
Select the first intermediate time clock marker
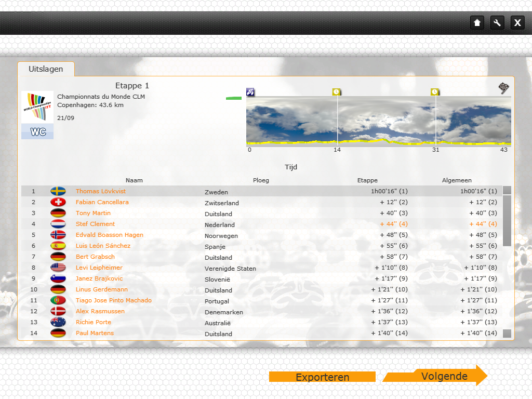point(337,92)
